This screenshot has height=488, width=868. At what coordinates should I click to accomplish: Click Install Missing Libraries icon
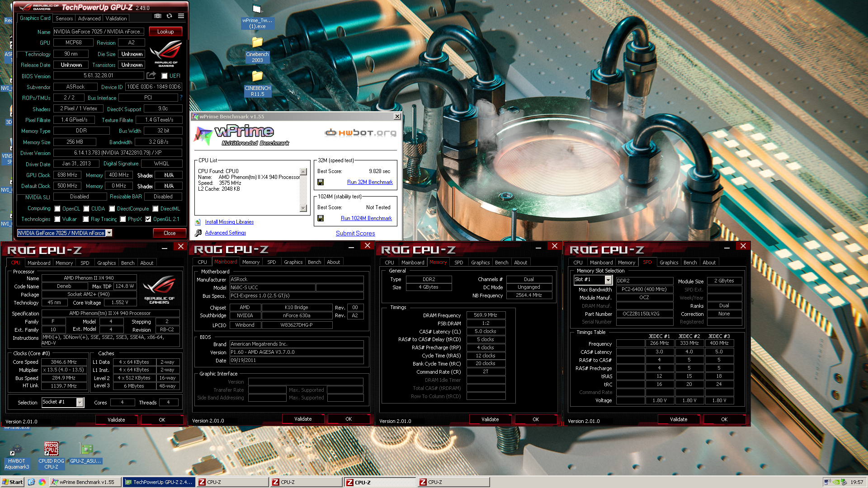198,222
